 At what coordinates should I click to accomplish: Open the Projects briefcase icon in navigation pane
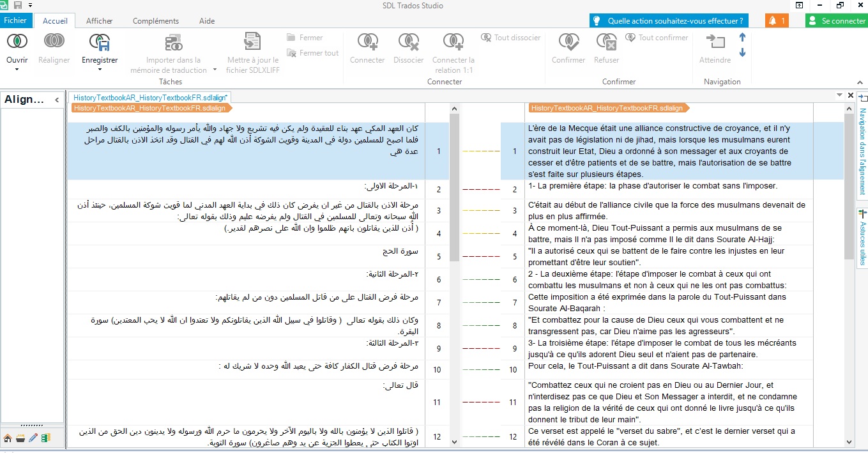(x=20, y=438)
